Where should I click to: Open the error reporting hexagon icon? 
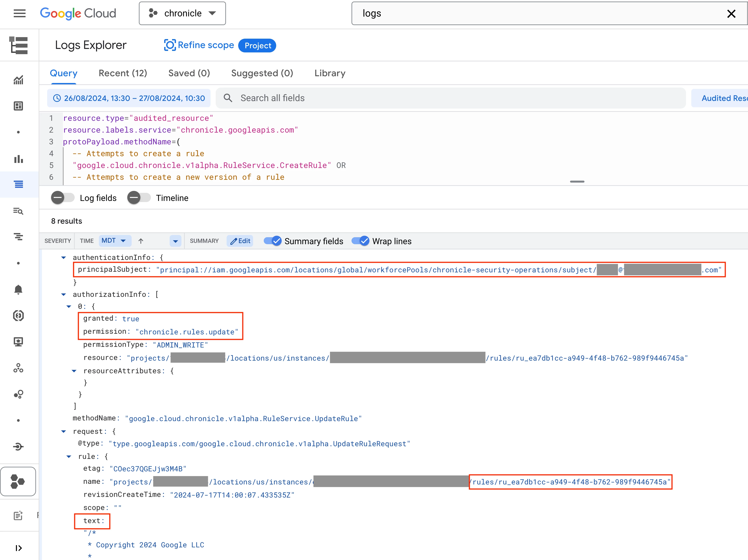pos(18,316)
